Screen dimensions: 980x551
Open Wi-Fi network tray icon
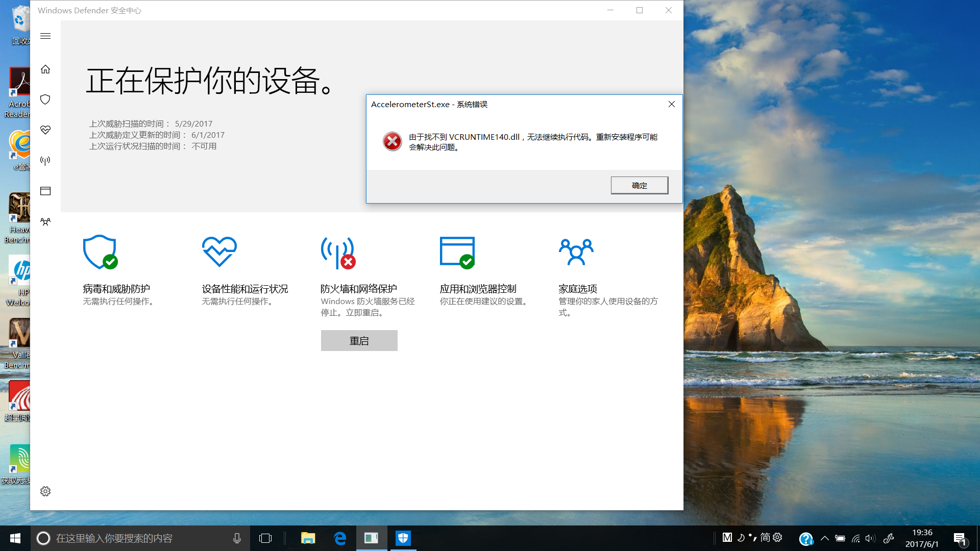point(856,538)
